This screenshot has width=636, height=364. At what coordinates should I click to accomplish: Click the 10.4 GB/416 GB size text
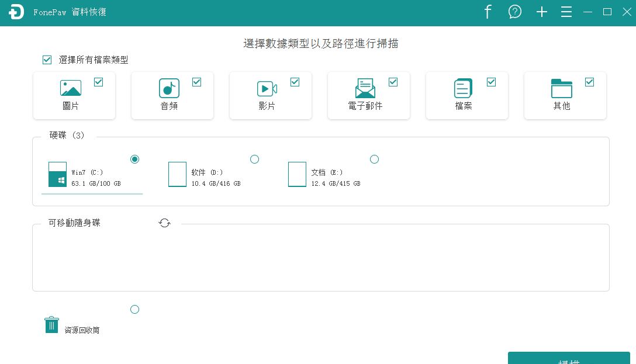click(216, 183)
